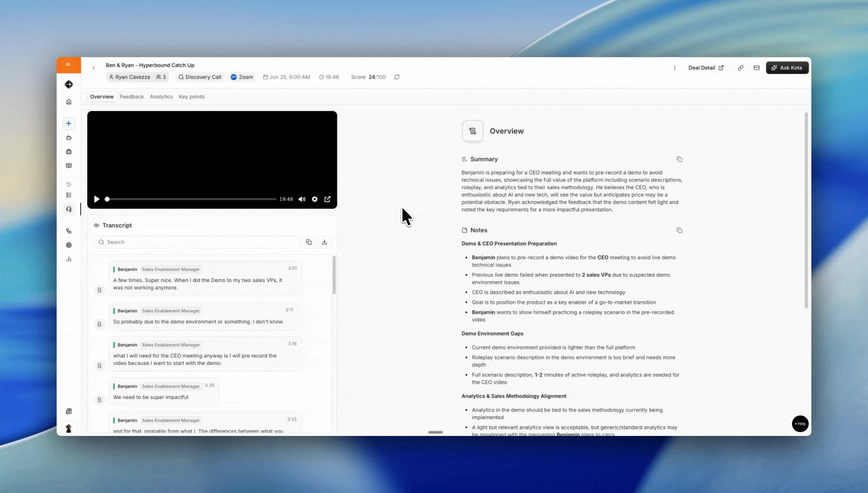Open the briefcase sidebar icon
Image resolution: width=868 pixels, height=493 pixels.
69,152
